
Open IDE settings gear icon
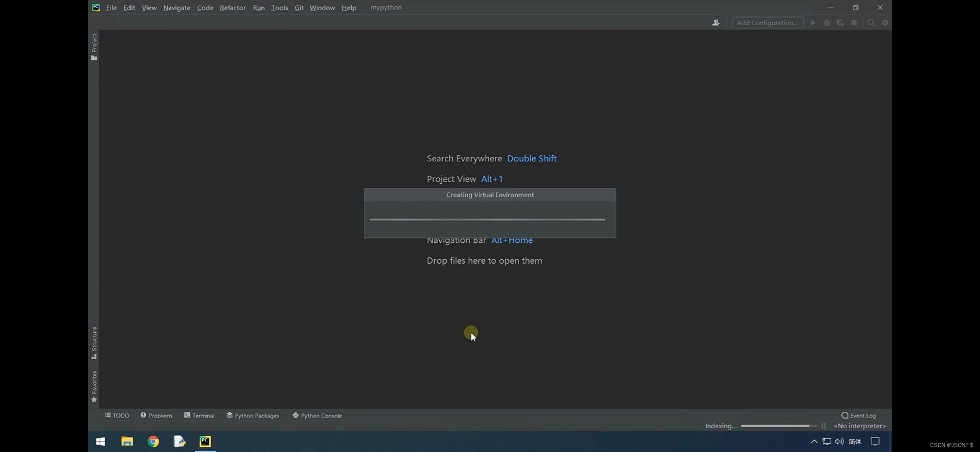click(885, 23)
